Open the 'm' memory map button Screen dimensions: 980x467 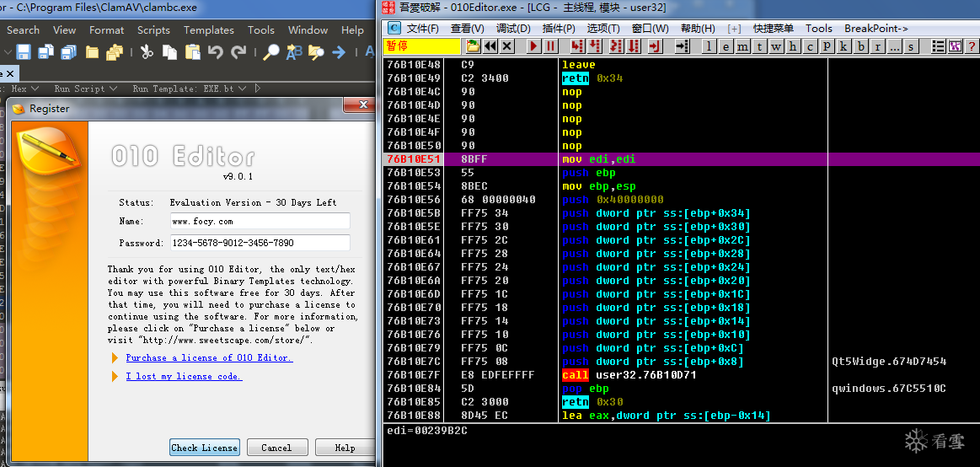coord(742,46)
